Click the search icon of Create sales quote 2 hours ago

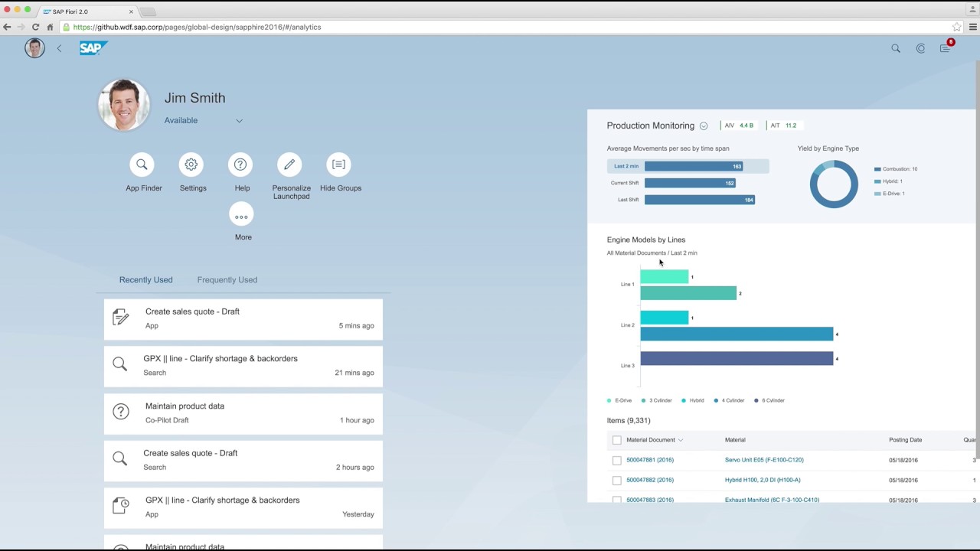(120, 458)
